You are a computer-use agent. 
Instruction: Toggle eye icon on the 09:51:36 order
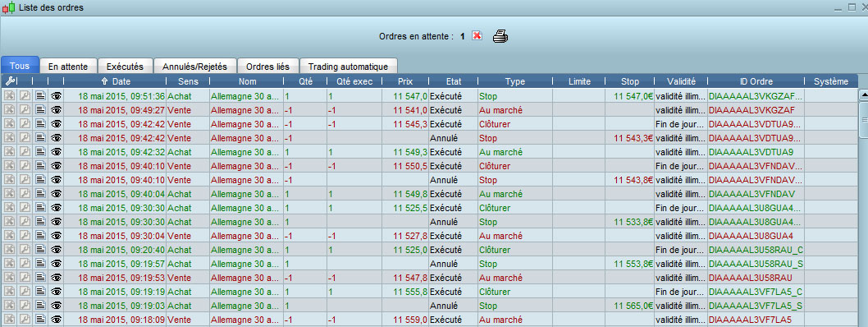[x=56, y=96]
